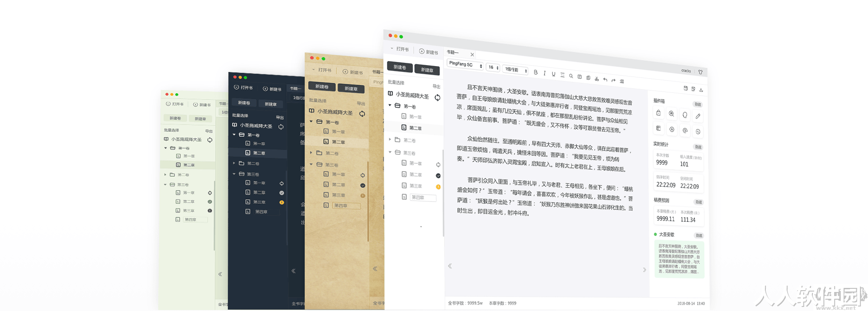
Task: Click sync icon beside 小圣施威降大圣 in green window
Action: click(x=210, y=140)
